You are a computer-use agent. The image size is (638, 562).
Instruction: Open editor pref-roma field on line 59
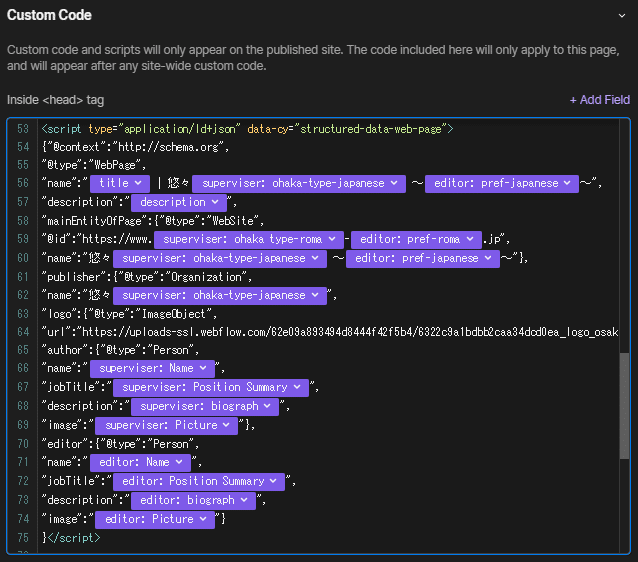click(x=416, y=239)
